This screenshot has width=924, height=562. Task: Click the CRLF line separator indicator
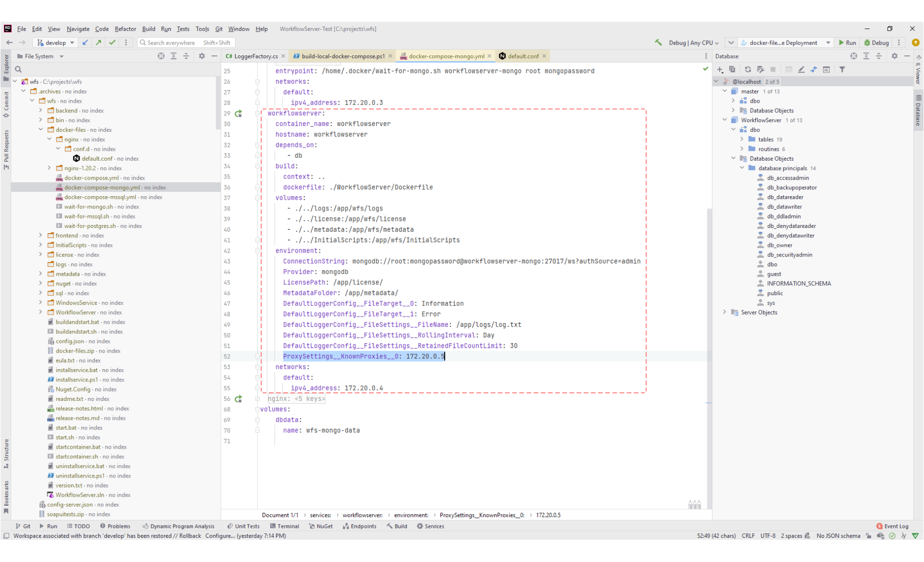click(x=748, y=536)
